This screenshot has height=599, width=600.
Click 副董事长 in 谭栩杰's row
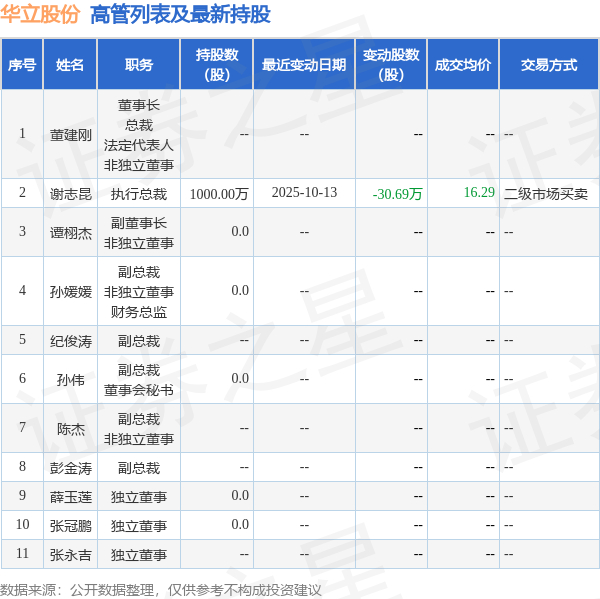click(x=139, y=223)
